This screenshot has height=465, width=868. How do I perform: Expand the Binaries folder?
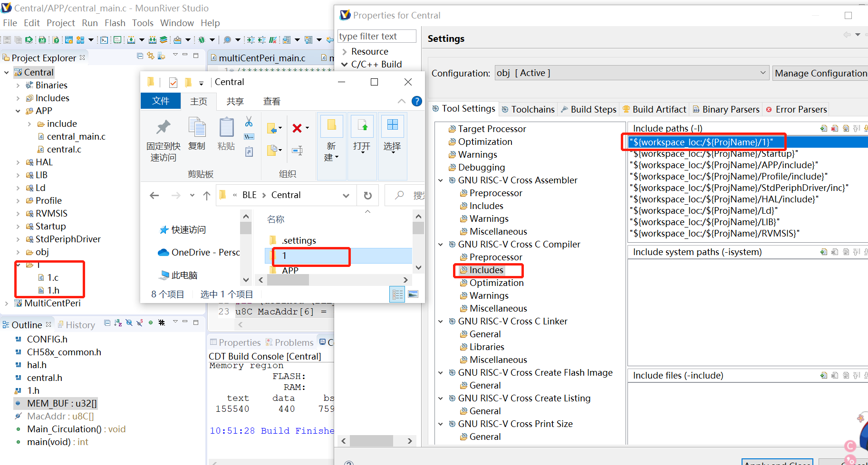coord(18,85)
